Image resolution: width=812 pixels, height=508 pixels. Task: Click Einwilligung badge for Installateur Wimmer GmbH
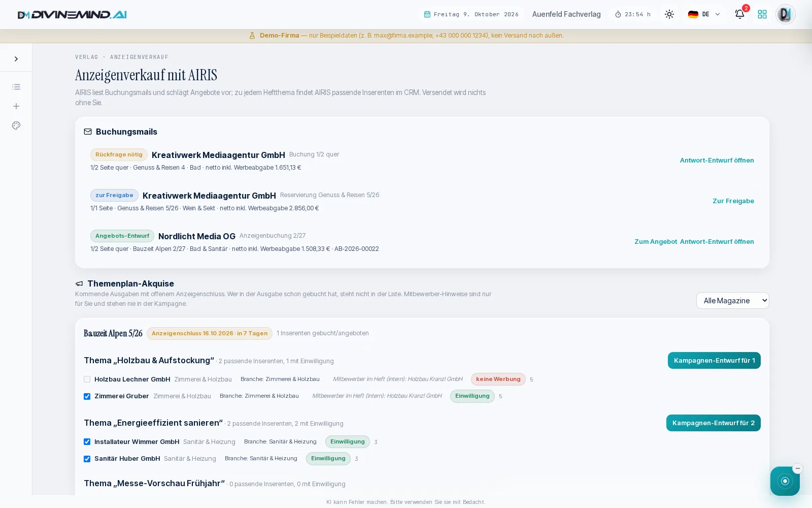(348, 441)
